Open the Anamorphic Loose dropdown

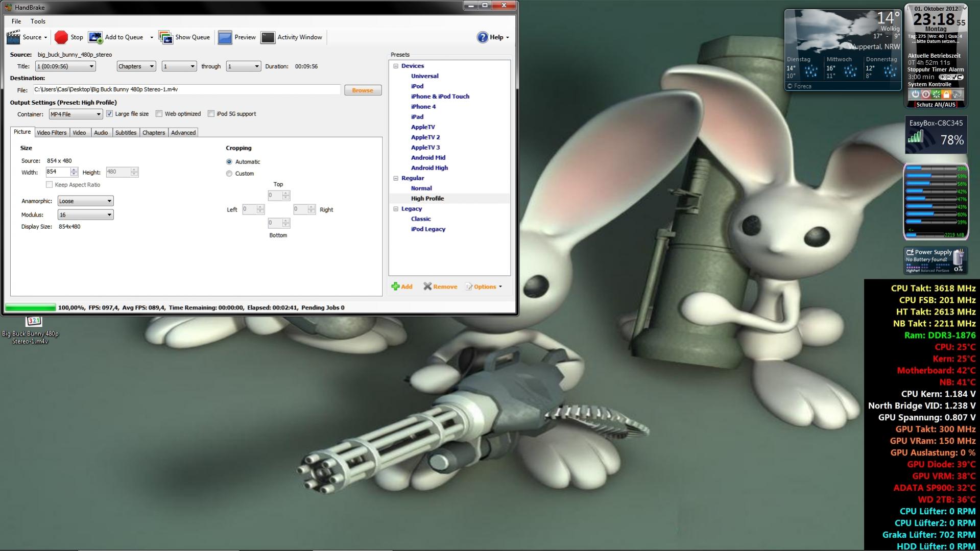(85, 201)
